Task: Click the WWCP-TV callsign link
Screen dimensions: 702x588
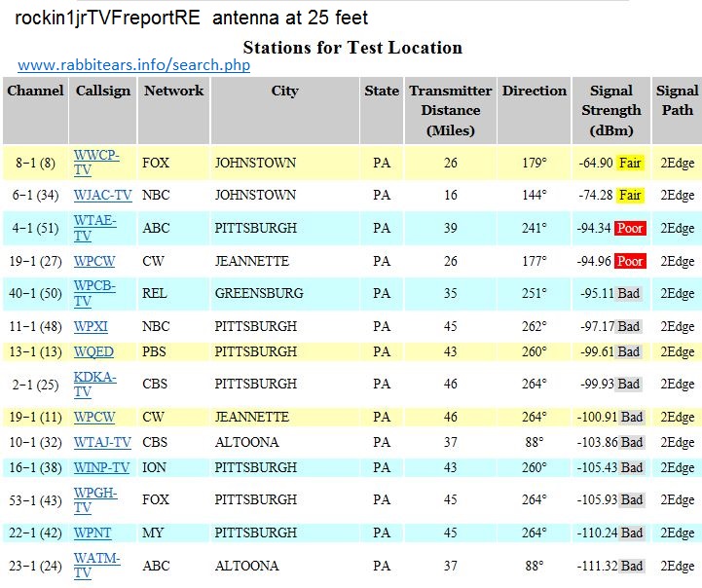Action: [95, 156]
